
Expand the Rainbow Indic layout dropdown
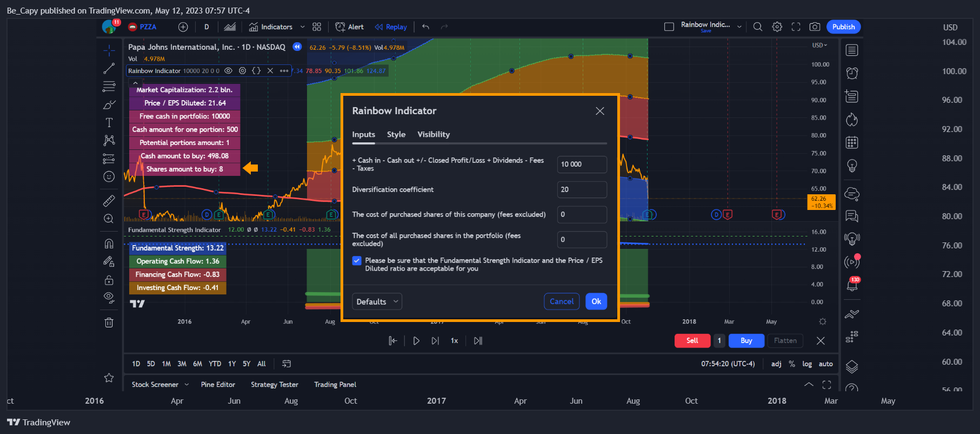pos(739,27)
